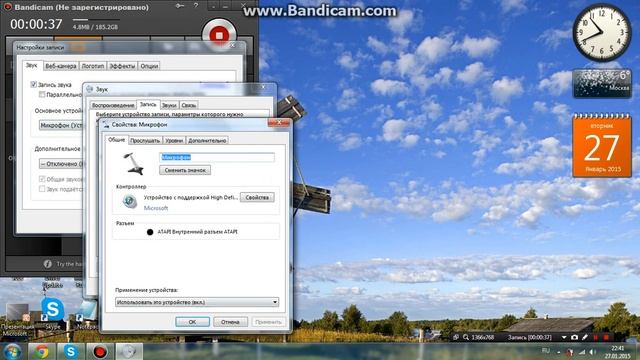This screenshot has width=640, height=360.
Task: Pause recording via red overlay pause icon
Action: 596,337
